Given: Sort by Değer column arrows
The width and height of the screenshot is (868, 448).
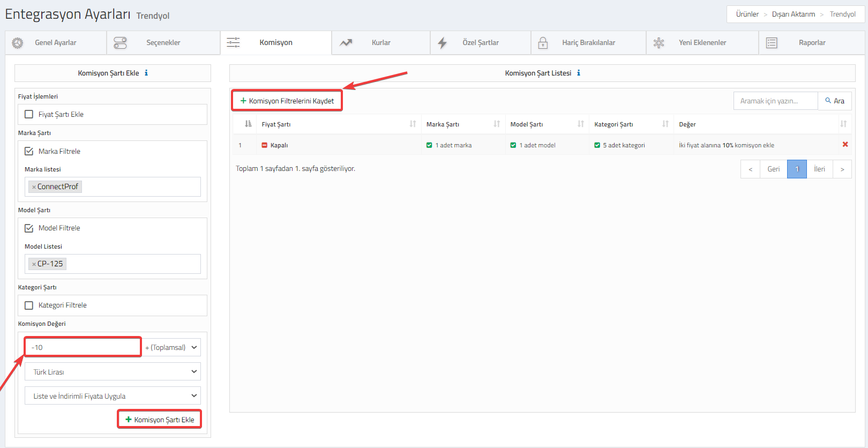Looking at the screenshot, I should tap(843, 124).
